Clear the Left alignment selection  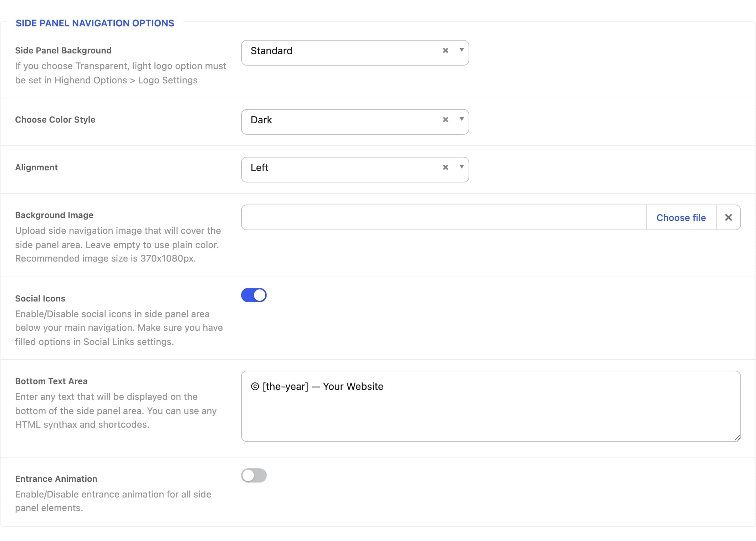coord(445,168)
